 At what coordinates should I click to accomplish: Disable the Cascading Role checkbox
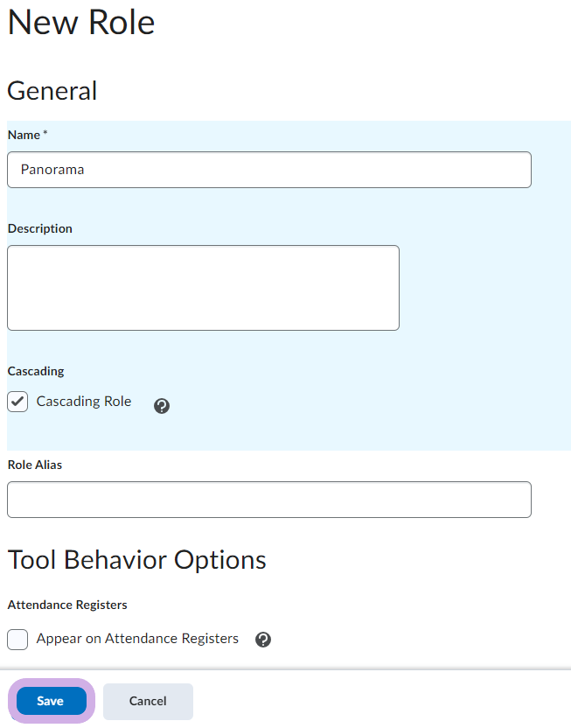coord(17,402)
